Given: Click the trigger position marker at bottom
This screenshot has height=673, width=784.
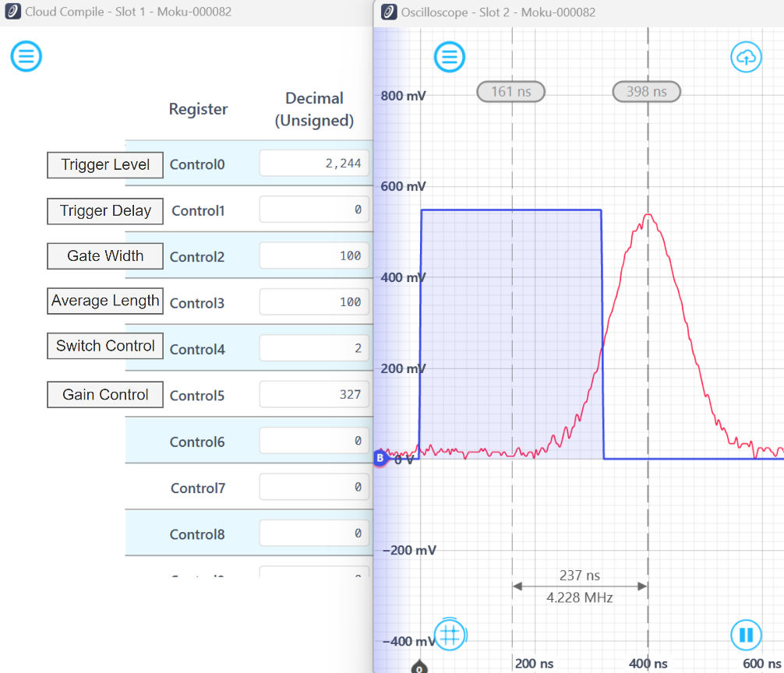Looking at the screenshot, I should [420, 667].
